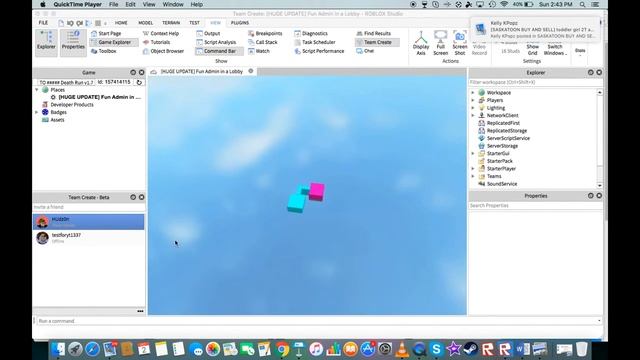Switch to the PLUGINS ribbon tab

coord(240,23)
